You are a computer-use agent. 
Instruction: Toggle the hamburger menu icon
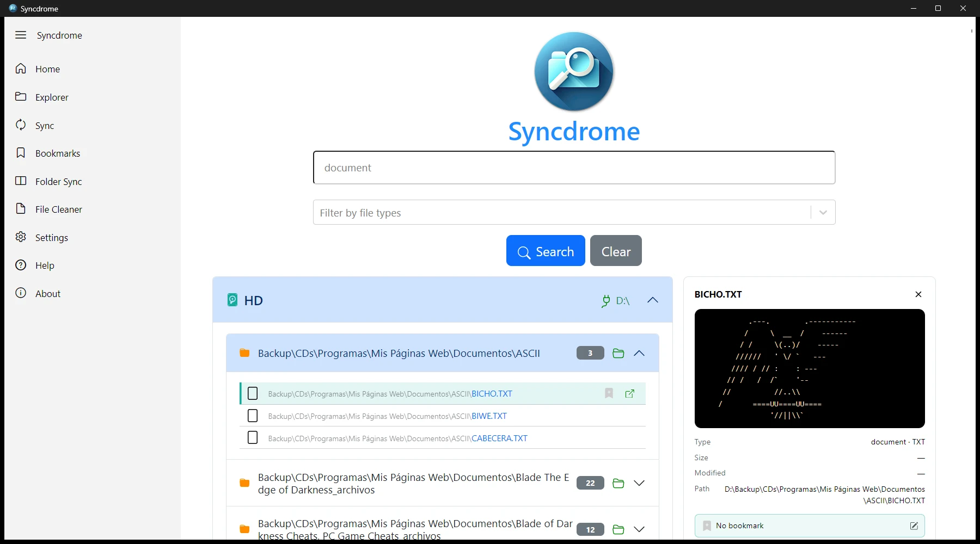click(21, 35)
